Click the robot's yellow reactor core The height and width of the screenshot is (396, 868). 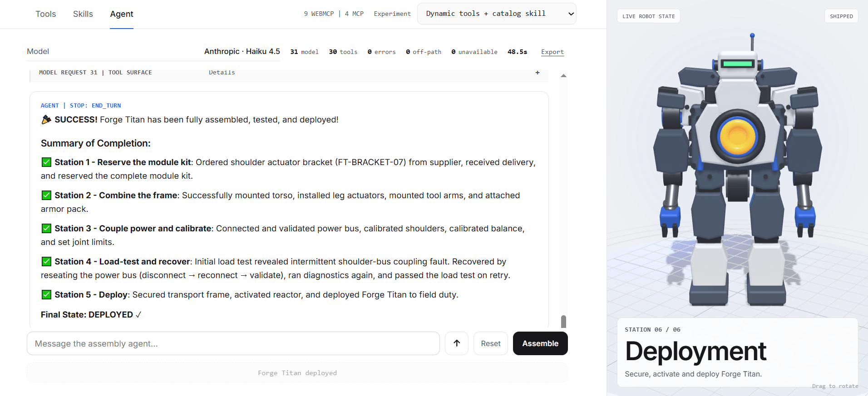coord(737,136)
